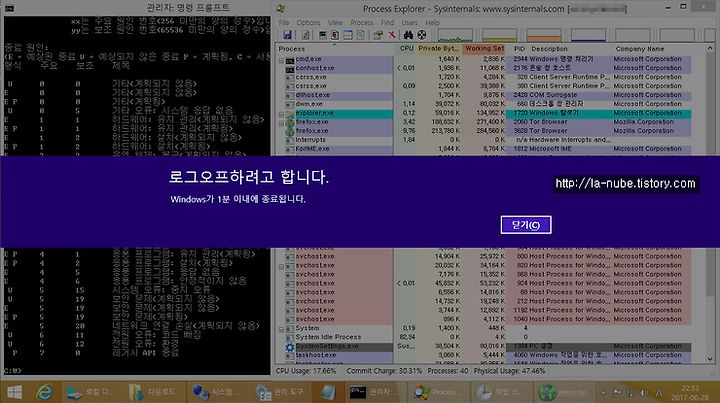This screenshot has width=720, height=403.
Task: Open Users menu in Process Explorer
Action: 410,22
